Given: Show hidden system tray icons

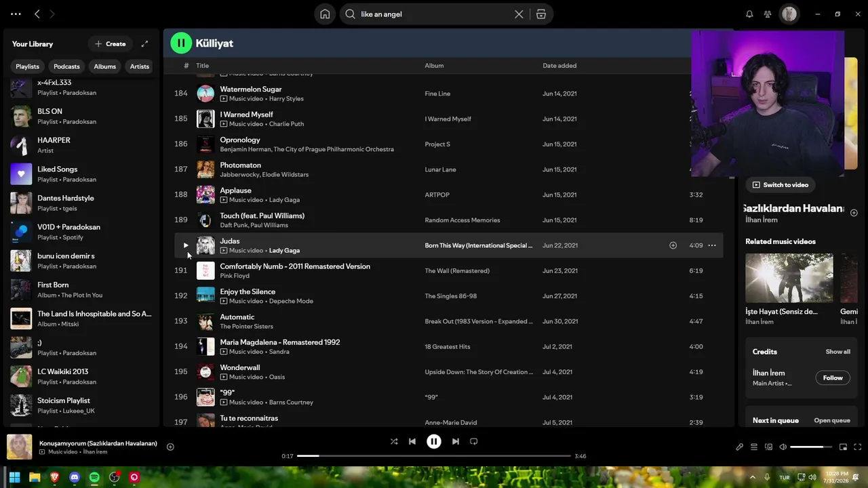Looking at the screenshot, I should 752,477.
